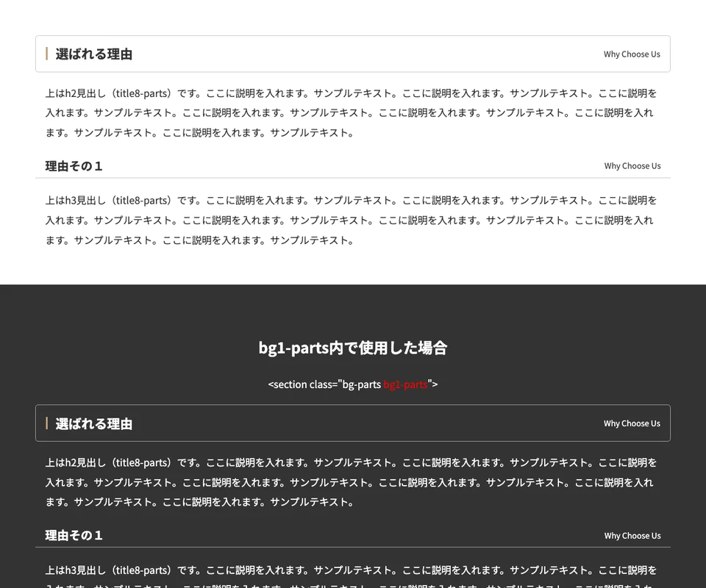Screen dimensions: 706x588
Task: Select 'Why Choose Us' in the dark boxed heading
Action: [x=632, y=424]
